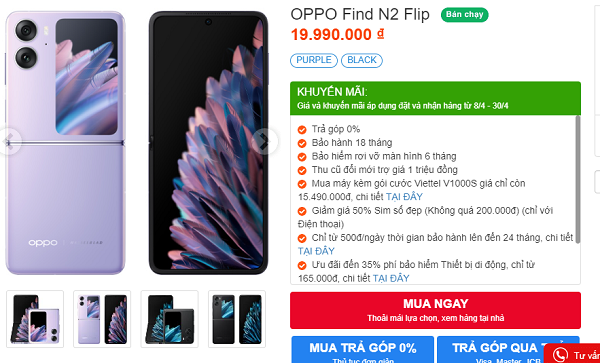The image size is (600, 363).
Task: Click checkmark icon beside Thu cũ đổi mới
Action: 302,170
